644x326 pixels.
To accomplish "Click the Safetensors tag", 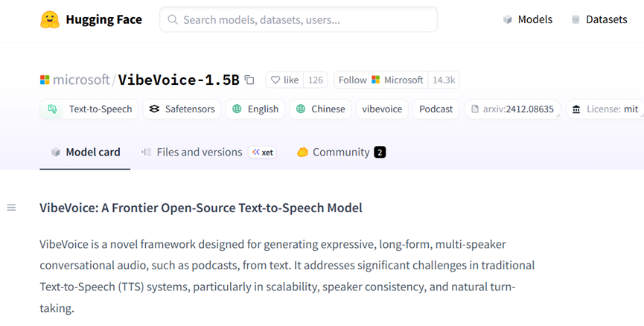I will (182, 109).
